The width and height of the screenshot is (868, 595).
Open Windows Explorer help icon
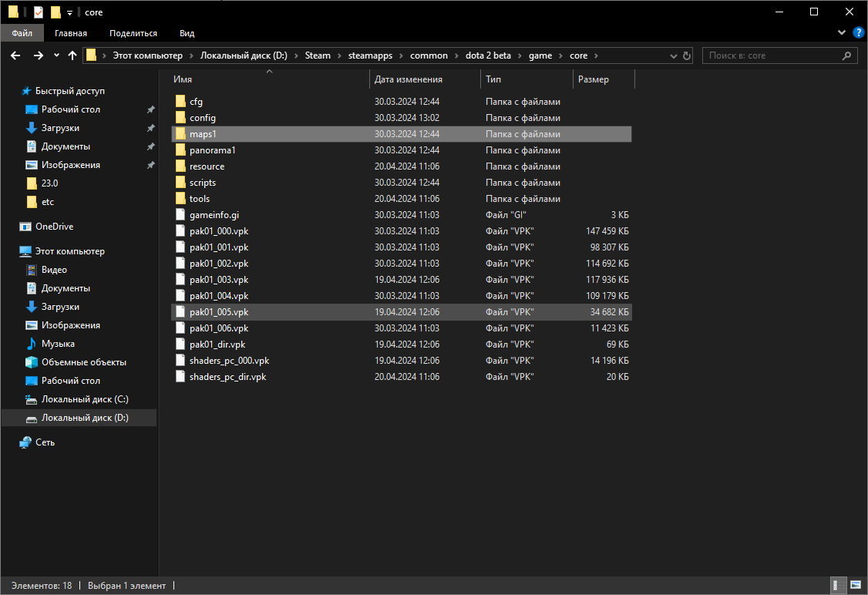click(x=859, y=32)
